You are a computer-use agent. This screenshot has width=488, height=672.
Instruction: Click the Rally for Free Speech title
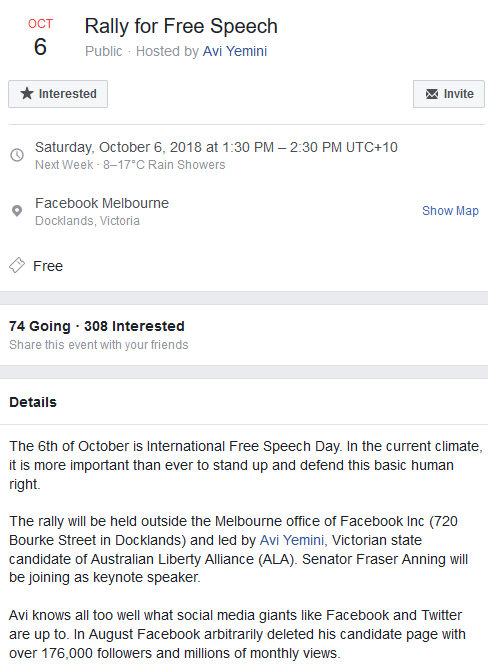[181, 26]
